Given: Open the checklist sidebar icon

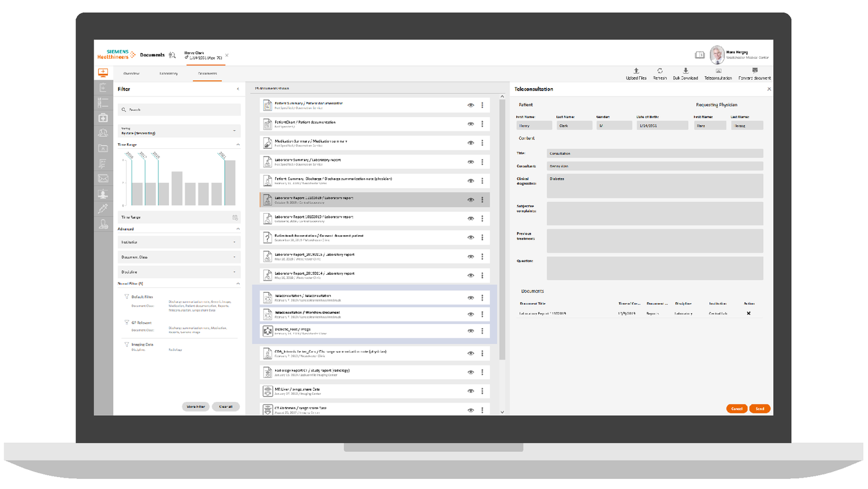Looking at the screenshot, I should pyautogui.click(x=103, y=103).
